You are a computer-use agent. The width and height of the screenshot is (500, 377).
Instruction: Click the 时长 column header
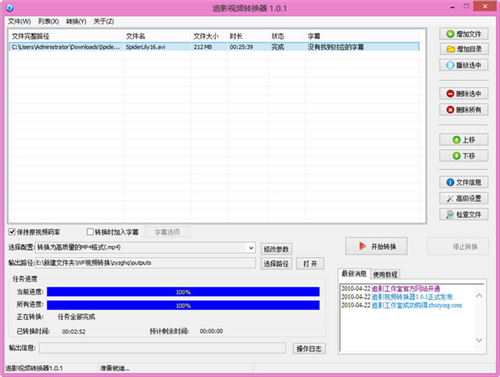coord(236,36)
